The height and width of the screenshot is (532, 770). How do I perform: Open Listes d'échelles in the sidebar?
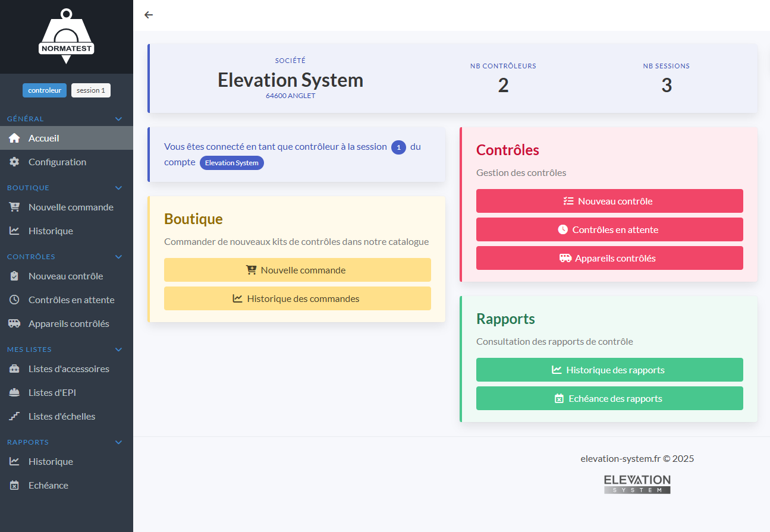67,416
